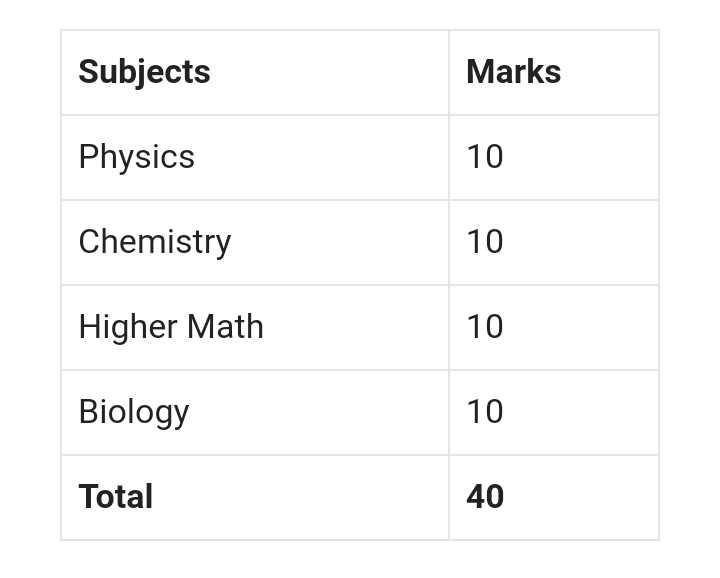Image resolution: width=720 pixels, height=578 pixels.
Task: Click the total marks value 40
Action: [x=485, y=497]
